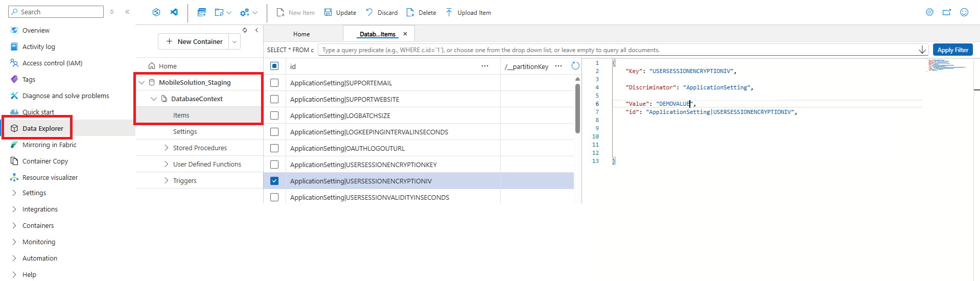
Task: Open Mirroring in Fabric
Action: click(49, 145)
